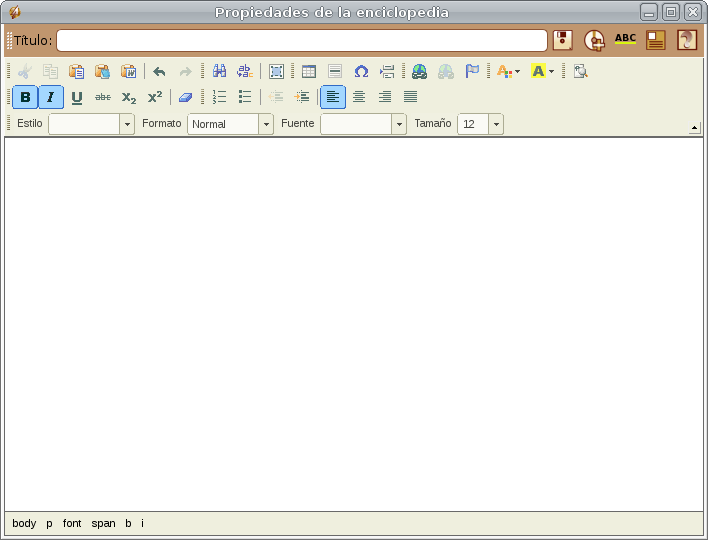Click the Título text field
Screen dimensions: 708x540
[x=301, y=40]
